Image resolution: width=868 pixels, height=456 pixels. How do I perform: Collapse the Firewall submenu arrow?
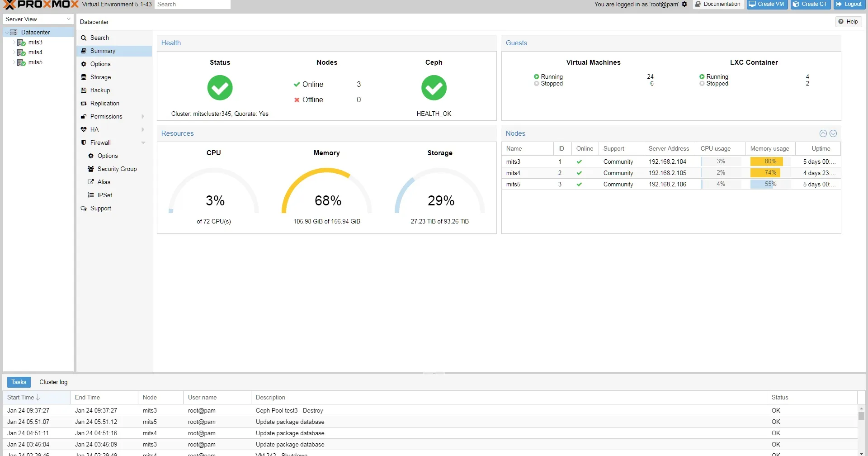[143, 143]
